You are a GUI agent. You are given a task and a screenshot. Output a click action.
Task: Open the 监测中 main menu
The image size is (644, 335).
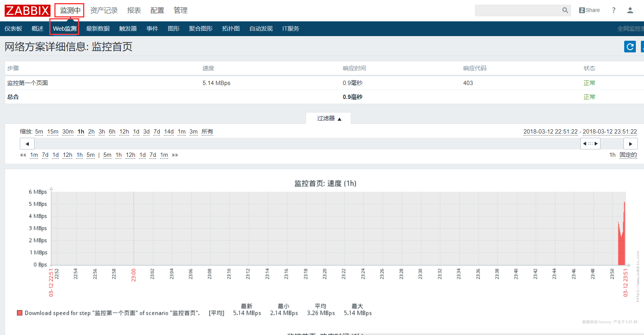pyautogui.click(x=70, y=10)
